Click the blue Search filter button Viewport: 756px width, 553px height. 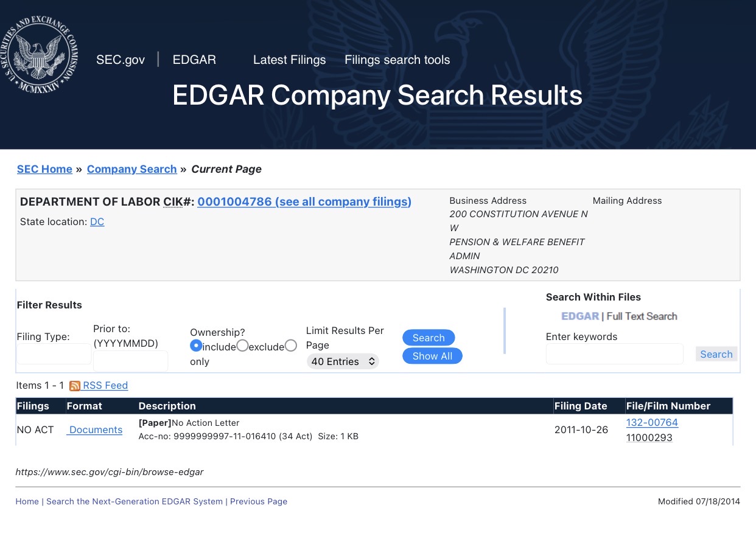429,338
